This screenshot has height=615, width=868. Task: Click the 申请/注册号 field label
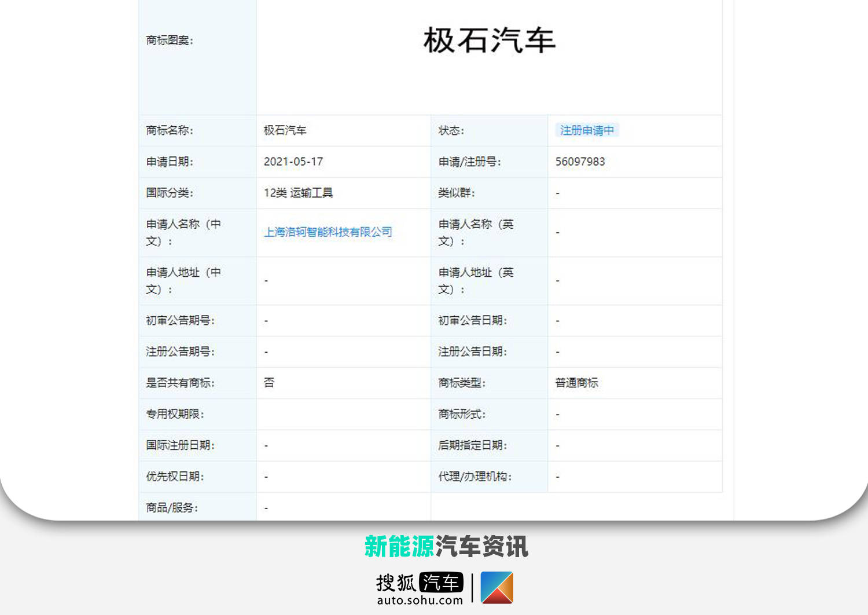(x=469, y=162)
